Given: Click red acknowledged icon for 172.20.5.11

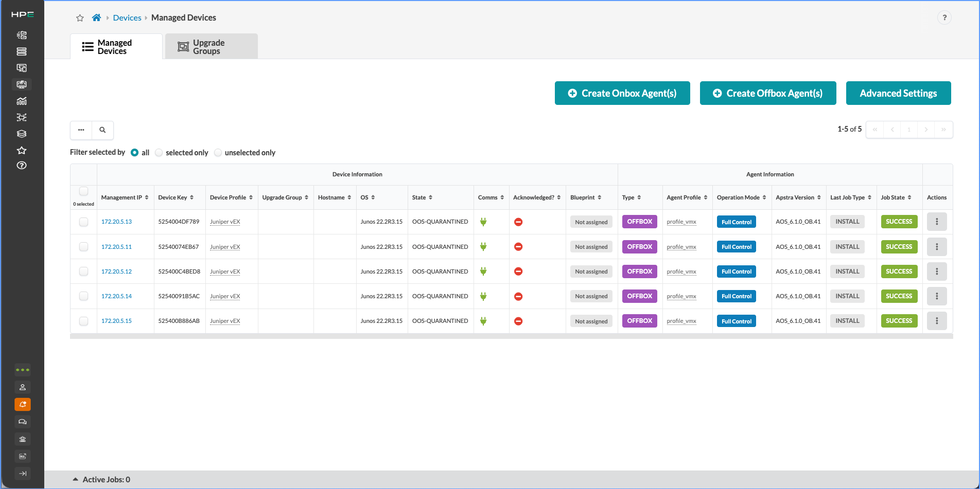Looking at the screenshot, I should [x=518, y=247].
